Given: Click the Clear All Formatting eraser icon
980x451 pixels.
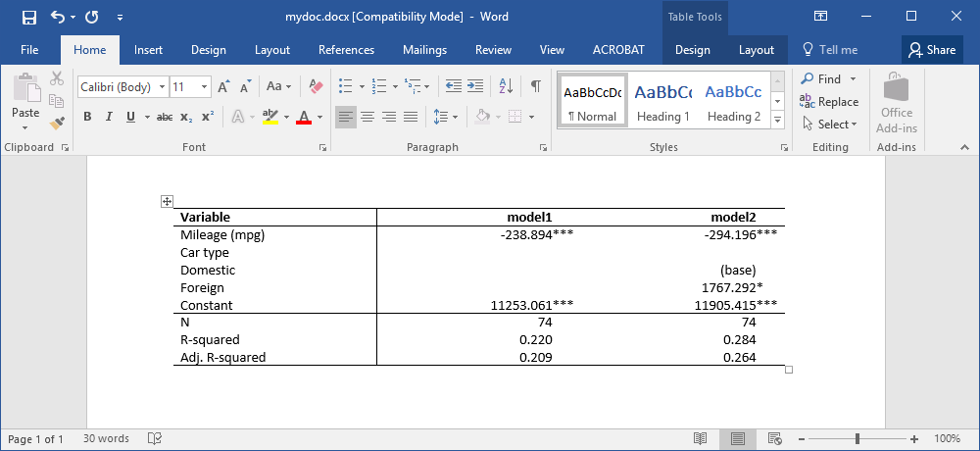Looking at the screenshot, I should click(317, 86).
